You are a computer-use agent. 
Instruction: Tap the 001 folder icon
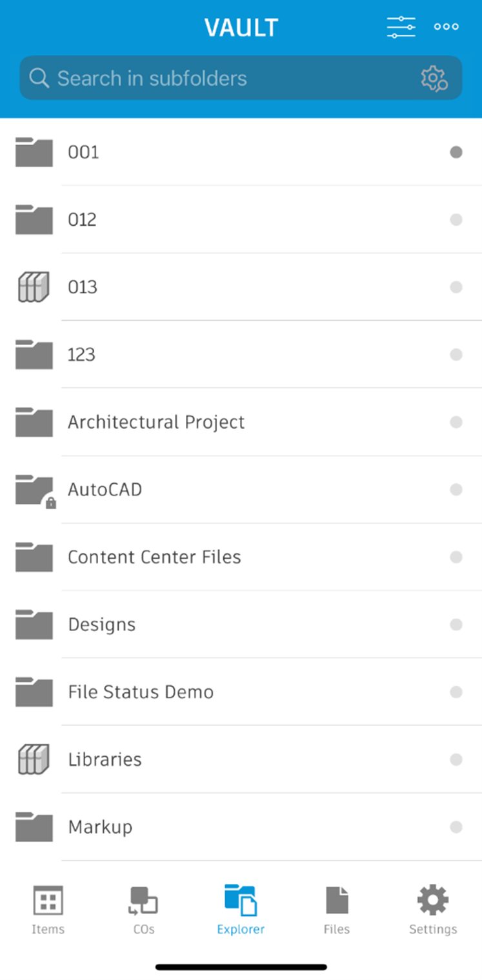[x=34, y=152]
